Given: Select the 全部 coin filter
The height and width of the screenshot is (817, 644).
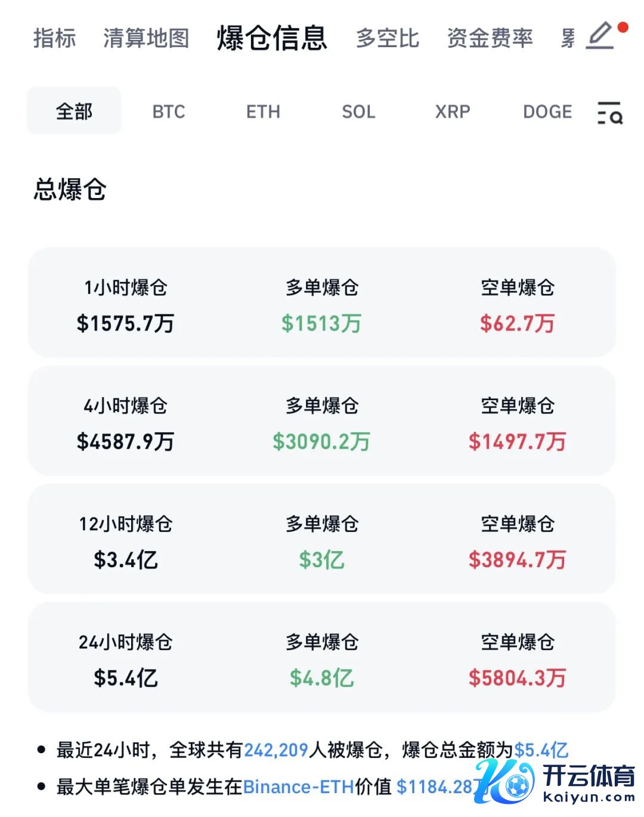Looking at the screenshot, I should pos(74,112).
